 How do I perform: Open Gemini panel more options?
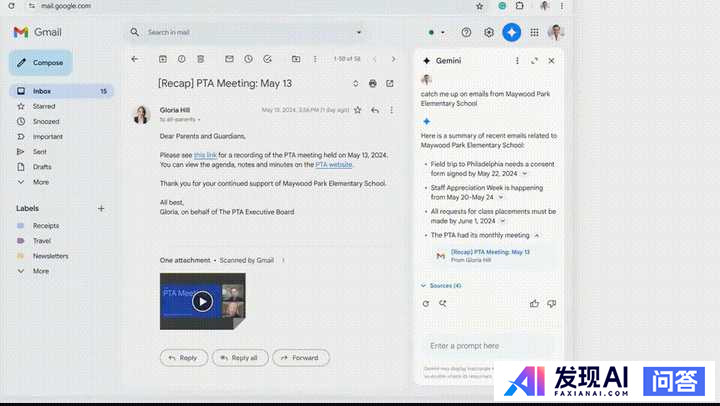tap(517, 61)
